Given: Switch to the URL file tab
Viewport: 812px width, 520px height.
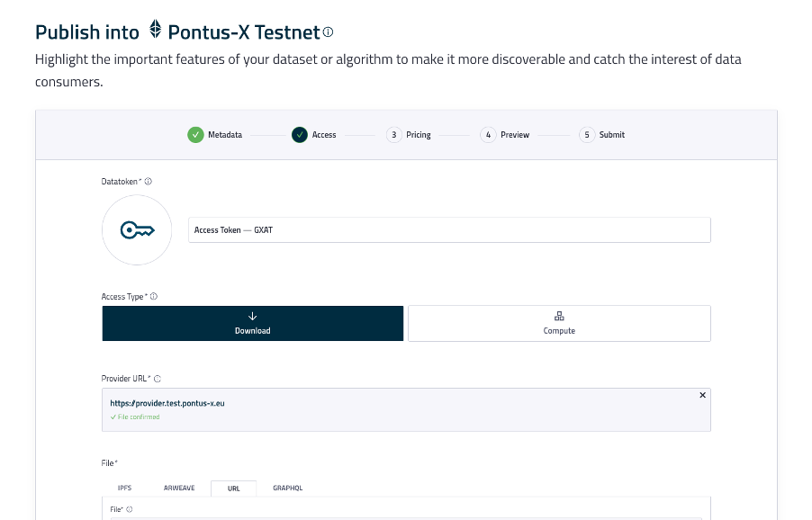Looking at the screenshot, I should click(233, 489).
